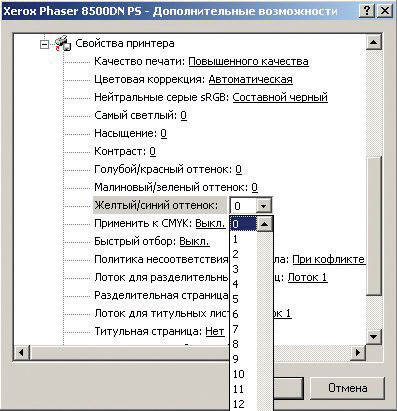Toggle Быстрый отбор value Выкл.

coord(194,241)
